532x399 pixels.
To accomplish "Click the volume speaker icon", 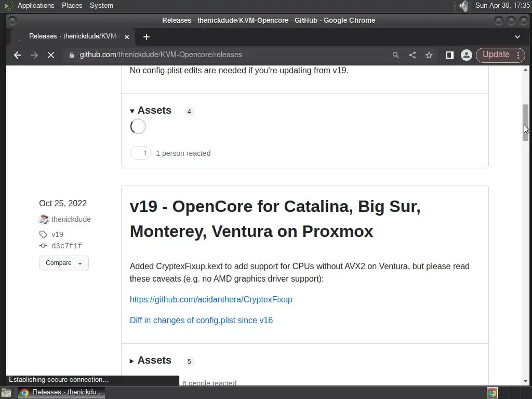I will tap(464, 6).
